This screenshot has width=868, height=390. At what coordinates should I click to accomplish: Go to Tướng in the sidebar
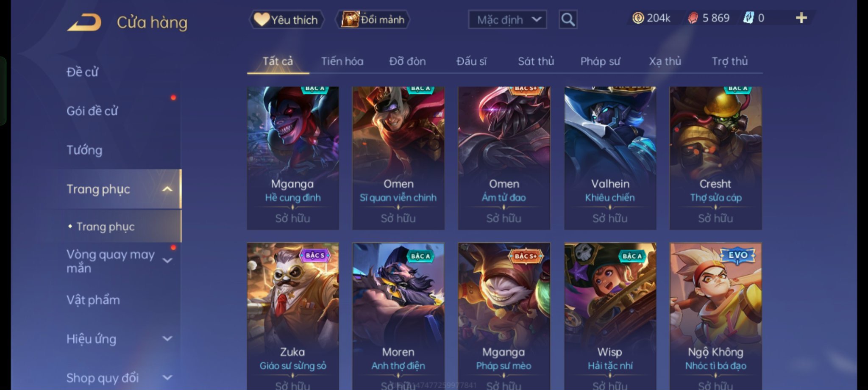pos(84,150)
